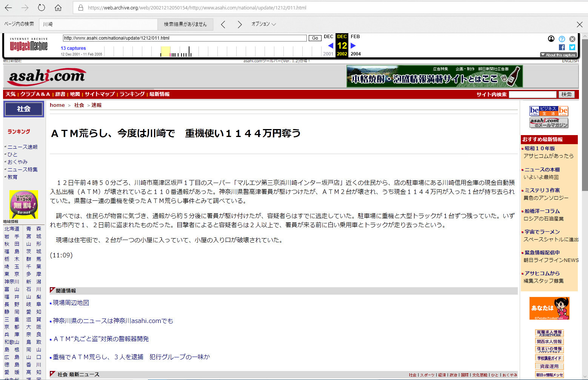This screenshot has width=588, height=380.
Task: Open Wayback Machine help icon
Action: pyautogui.click(x=562, y=39)
